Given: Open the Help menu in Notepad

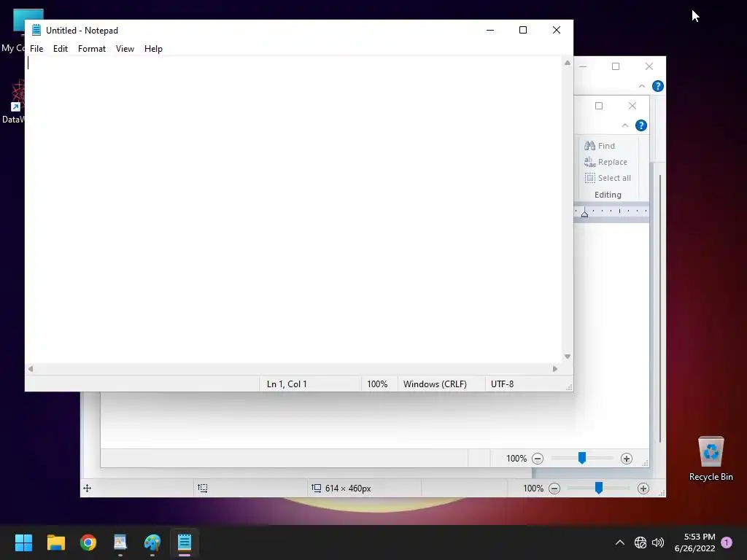Looking at the screenshot, I should coord(153,49).
